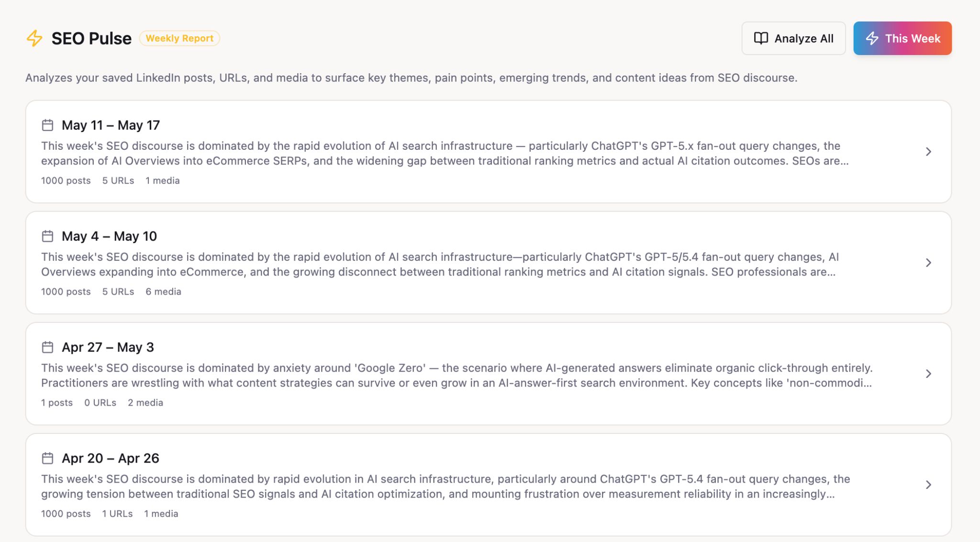Run the This Week analysis button
Image resolution: width=980 pixels, height=542 pixels.
pos(902,38)
